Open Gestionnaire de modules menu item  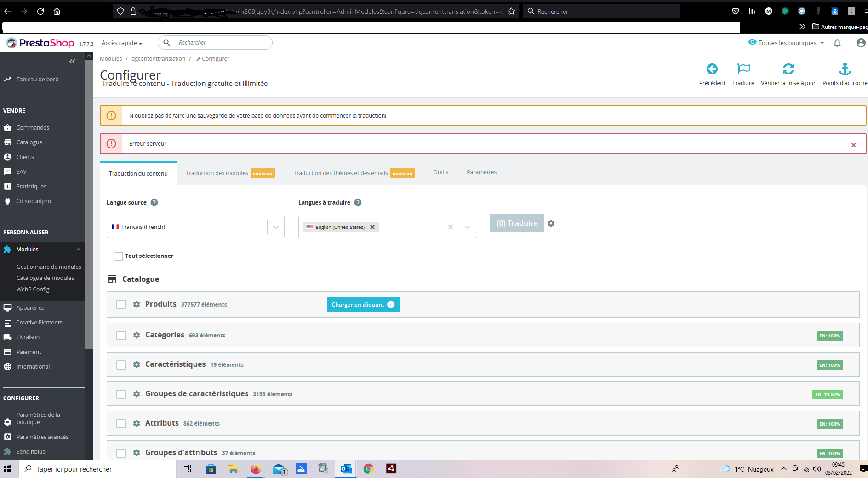pyautogui.click(x=49, y=267)
